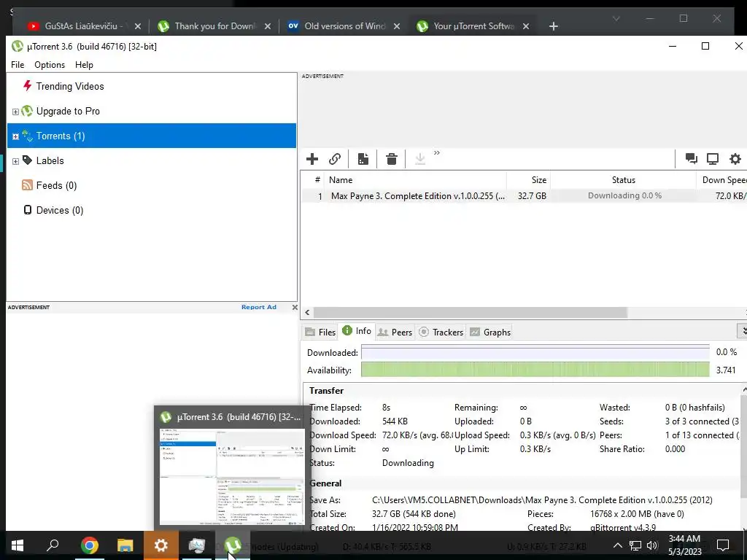Switch to the Files tab
Screen dimensions: 747x560
pyautogui.click(x=320, y=332)
